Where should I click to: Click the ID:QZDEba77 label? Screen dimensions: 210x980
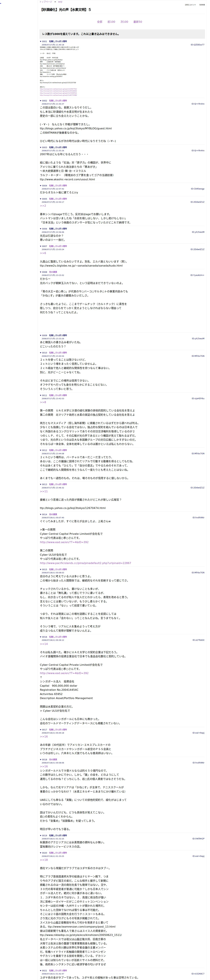click(x=197, y=45)
